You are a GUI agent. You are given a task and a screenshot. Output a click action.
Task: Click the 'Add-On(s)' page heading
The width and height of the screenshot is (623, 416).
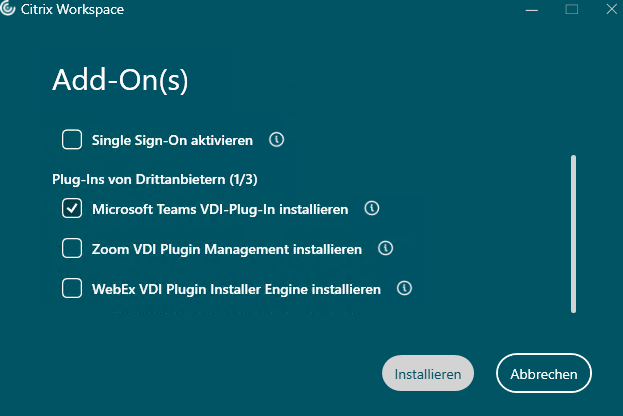[120, 79]
